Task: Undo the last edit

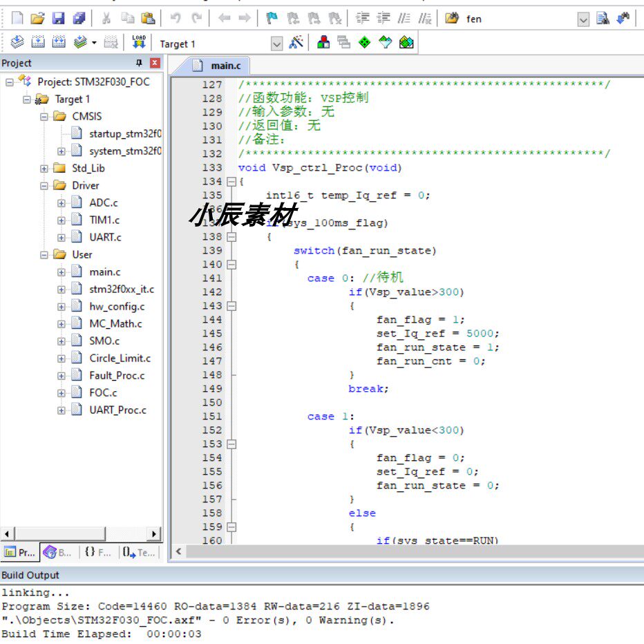Action: [x=176, y=19]
